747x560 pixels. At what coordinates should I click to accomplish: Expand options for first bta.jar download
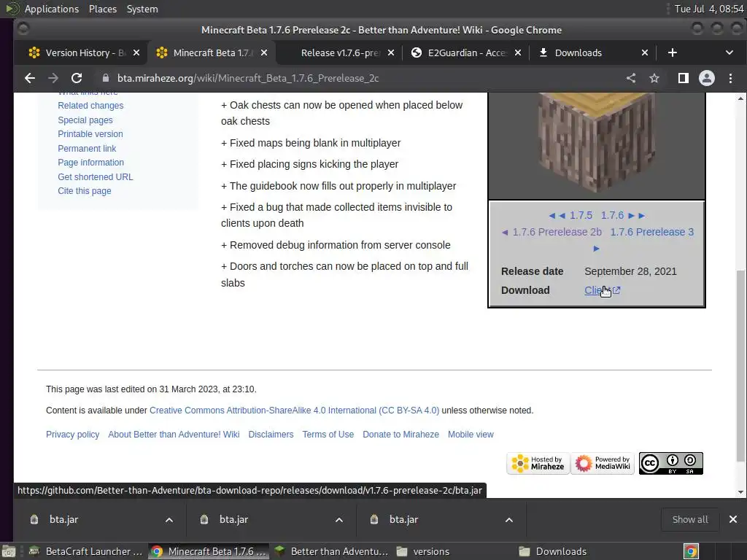pos(169,519)
